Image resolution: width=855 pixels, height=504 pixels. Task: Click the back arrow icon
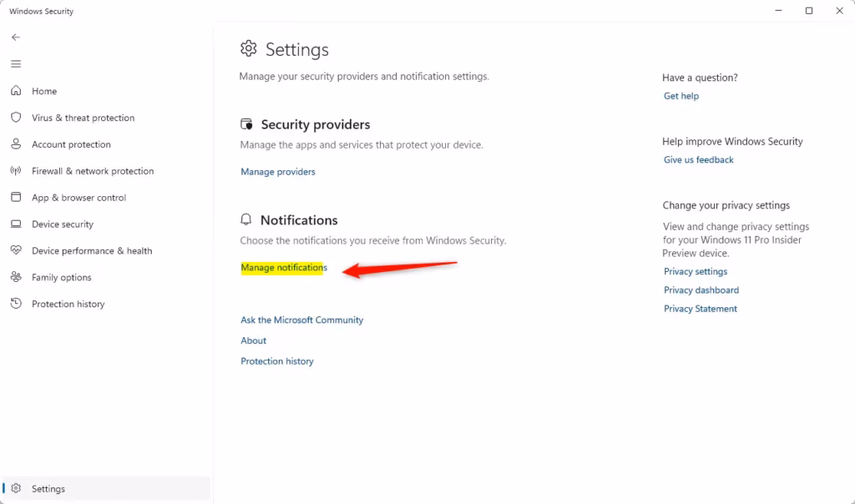16,38
